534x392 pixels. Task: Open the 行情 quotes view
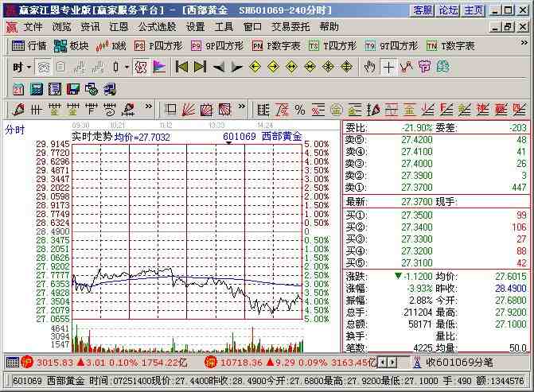click(x=29, y=45)
